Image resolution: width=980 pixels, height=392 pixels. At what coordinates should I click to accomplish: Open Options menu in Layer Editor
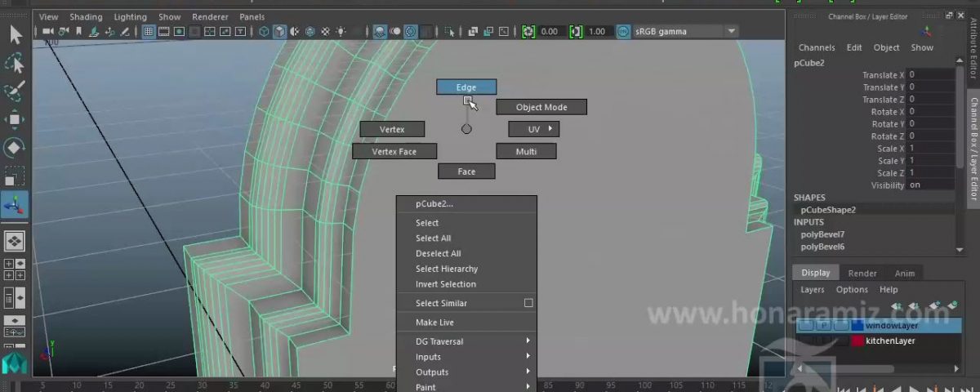[x=852, y=290]
